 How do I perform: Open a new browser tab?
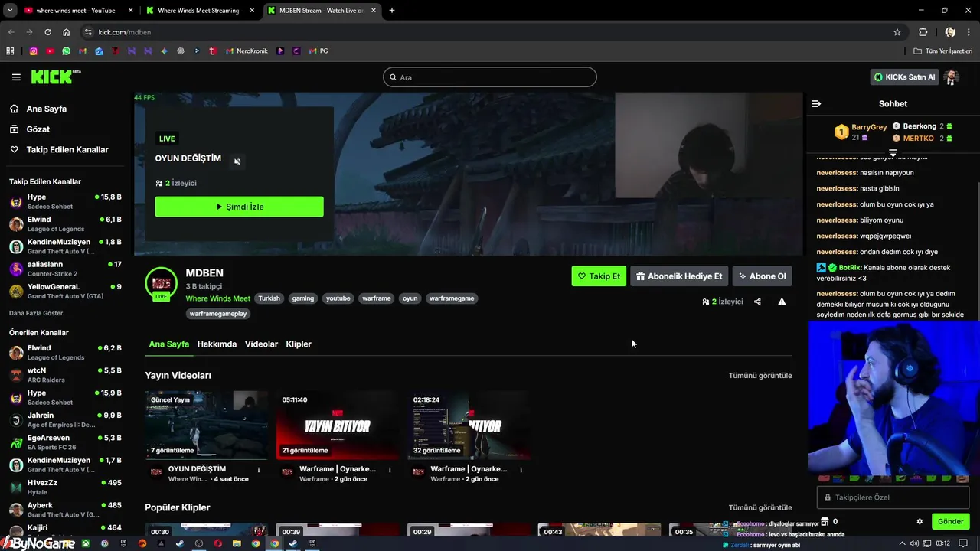392,11
